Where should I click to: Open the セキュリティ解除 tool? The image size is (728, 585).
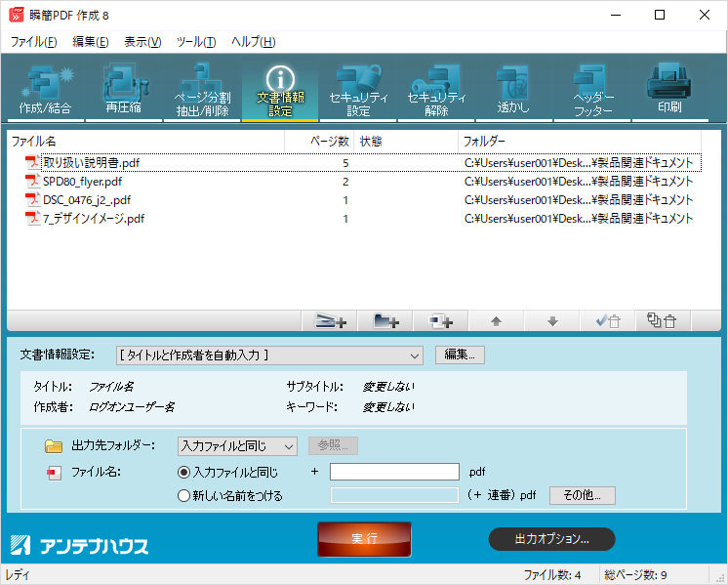click(436, 89)
